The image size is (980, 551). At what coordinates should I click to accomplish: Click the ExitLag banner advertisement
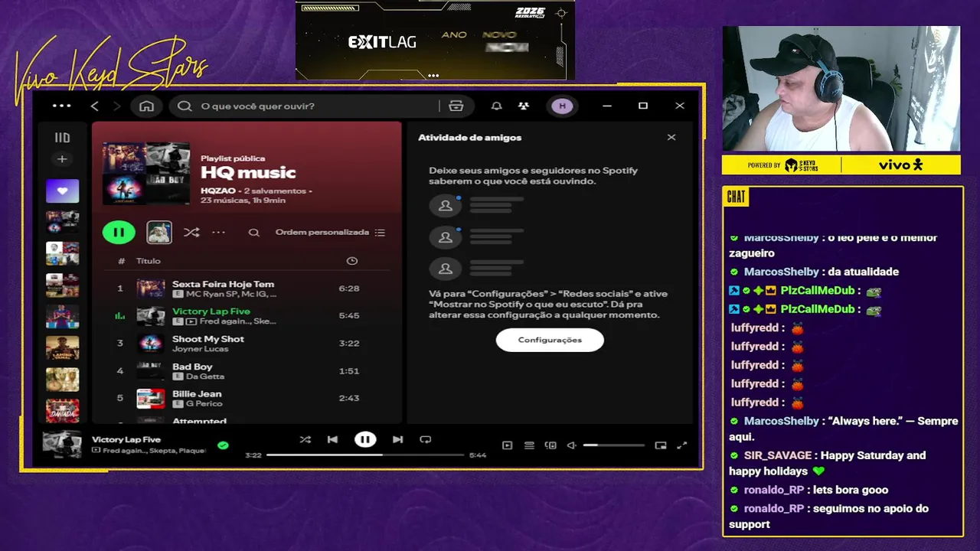coord(435,40)
